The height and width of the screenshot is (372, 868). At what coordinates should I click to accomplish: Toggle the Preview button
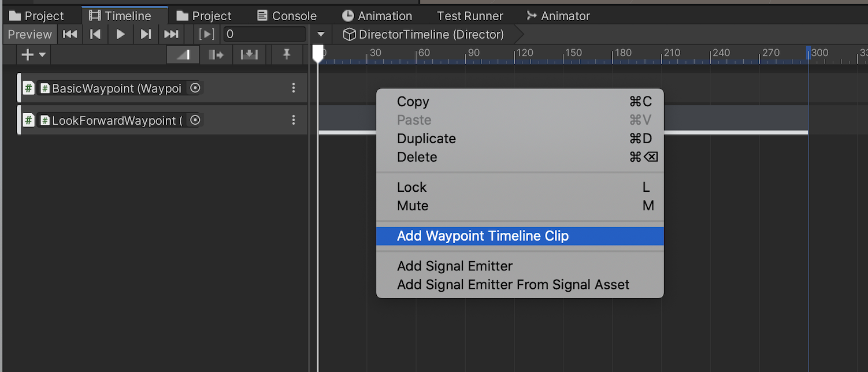pos(29,34)
